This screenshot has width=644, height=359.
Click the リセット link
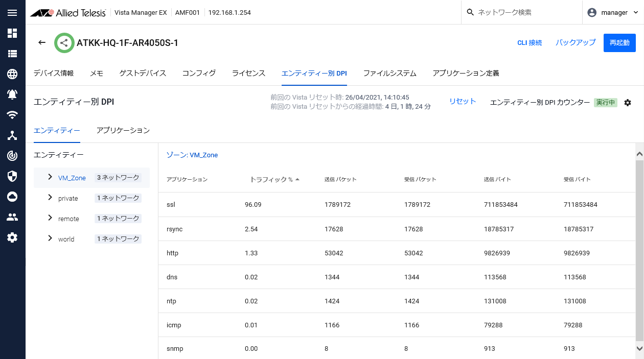463,102
